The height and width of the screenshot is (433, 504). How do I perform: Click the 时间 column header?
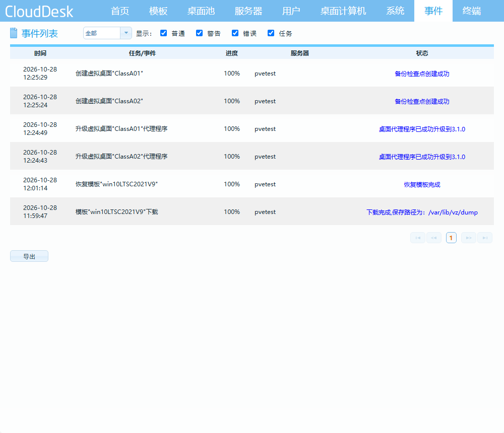[x=40, y=53]
